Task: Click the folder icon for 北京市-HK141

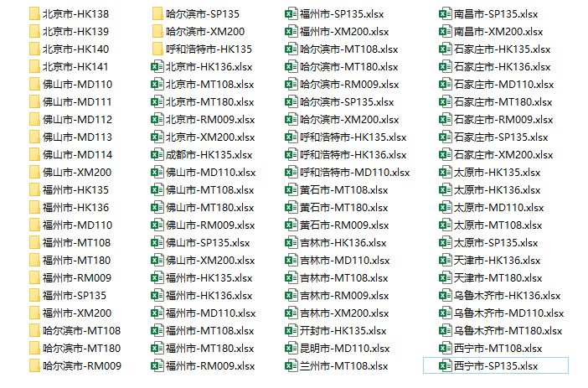Action: pyautogui.click(x=34, y=67)
